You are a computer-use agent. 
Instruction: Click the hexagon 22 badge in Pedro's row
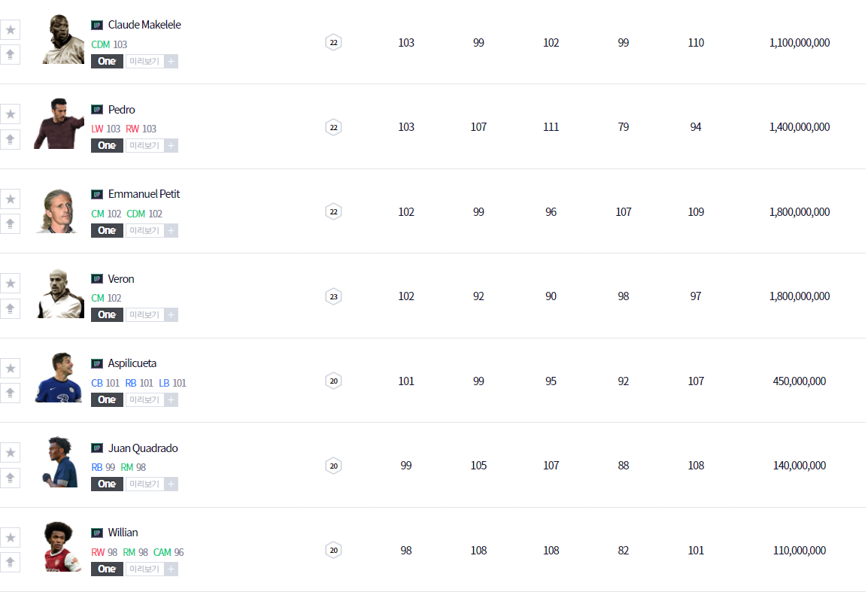click(333, 127)
